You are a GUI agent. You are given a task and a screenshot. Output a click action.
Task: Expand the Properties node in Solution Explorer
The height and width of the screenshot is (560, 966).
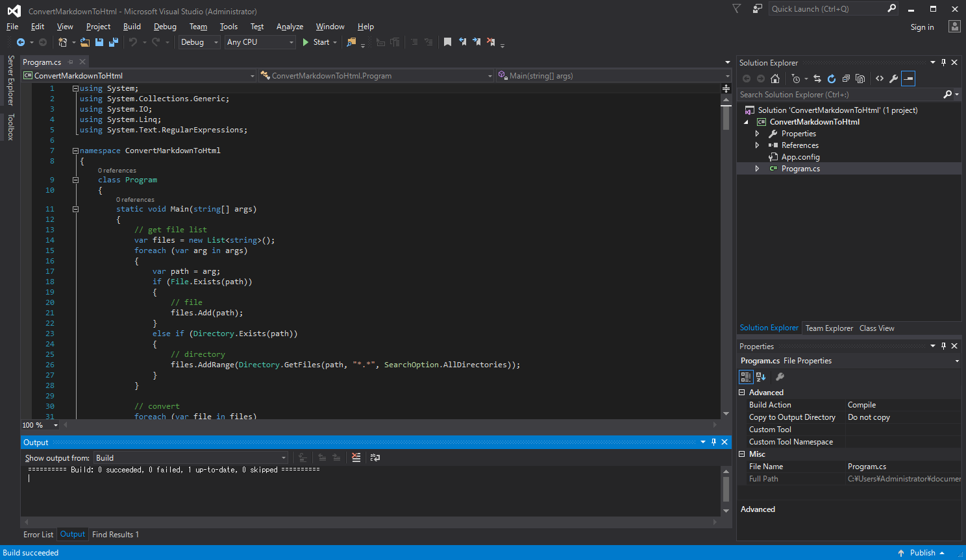coord(757,134)
